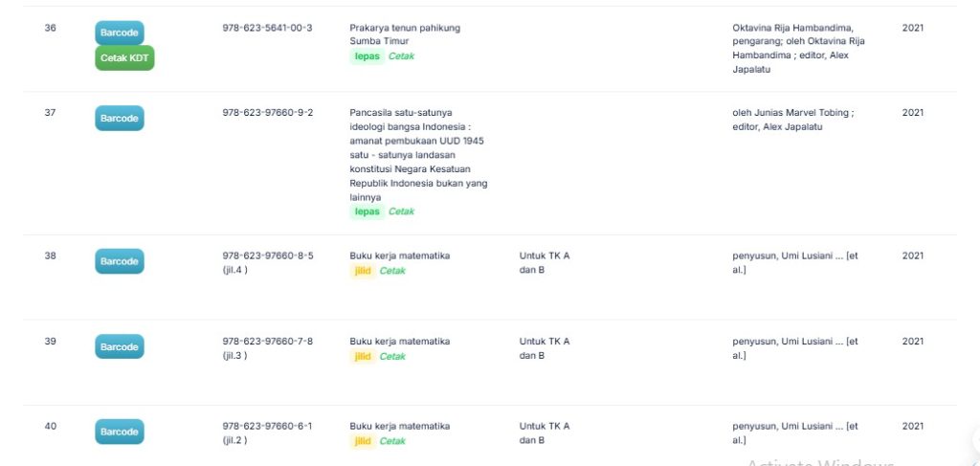This screenshot has width=980, height=466.
Task: Click the Barcode button in row 36
Action: tap(119, 33)
